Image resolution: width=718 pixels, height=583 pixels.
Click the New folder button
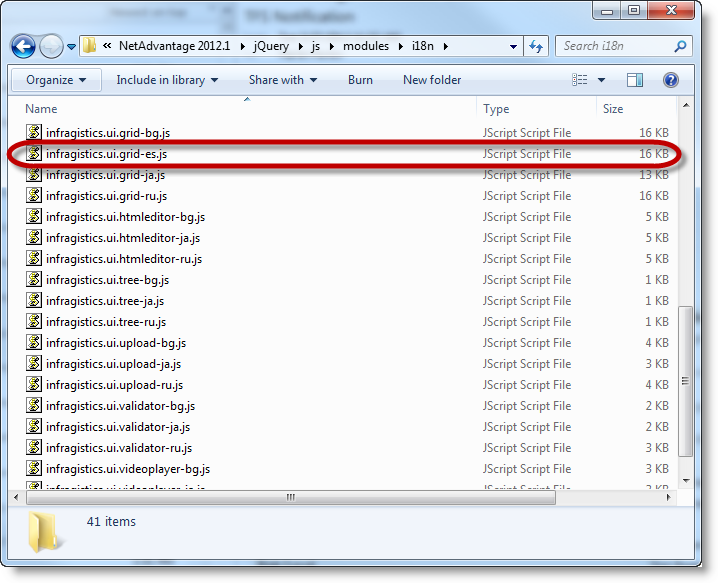432,80
